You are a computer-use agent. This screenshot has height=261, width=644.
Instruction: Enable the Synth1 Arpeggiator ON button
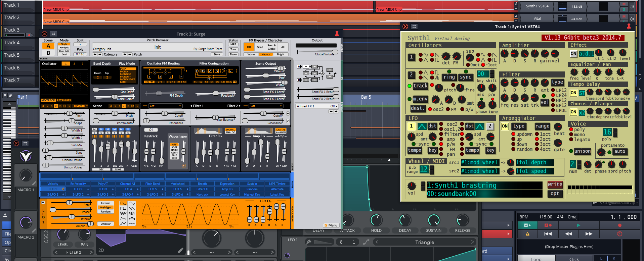505,126
